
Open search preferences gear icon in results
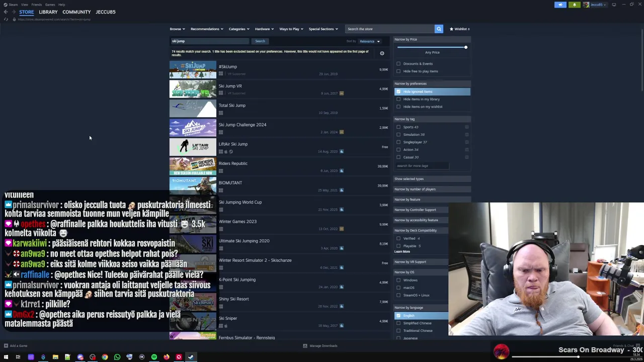[382, 53]
